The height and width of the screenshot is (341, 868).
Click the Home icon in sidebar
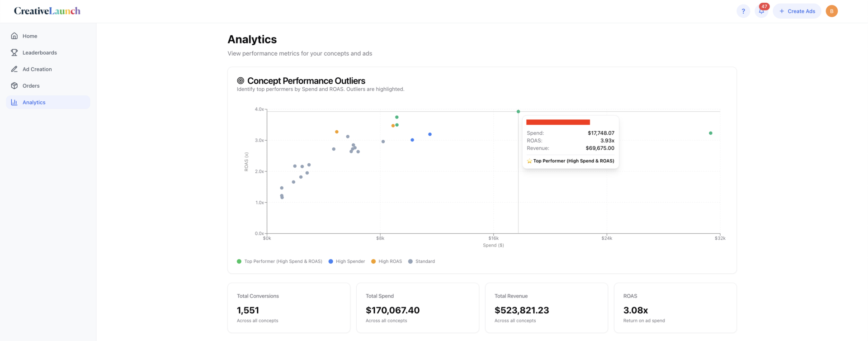[x=14, y=36]
